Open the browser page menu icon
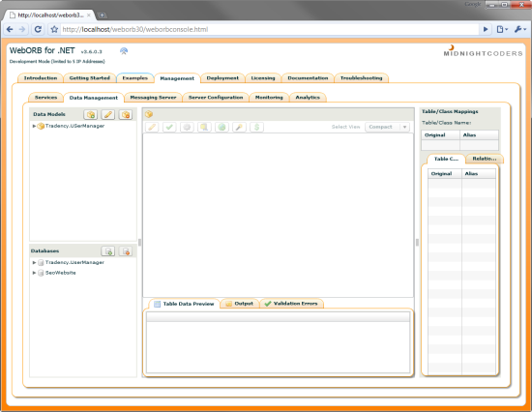The height and width of the screenshot is (412, 532). [502, 30]
